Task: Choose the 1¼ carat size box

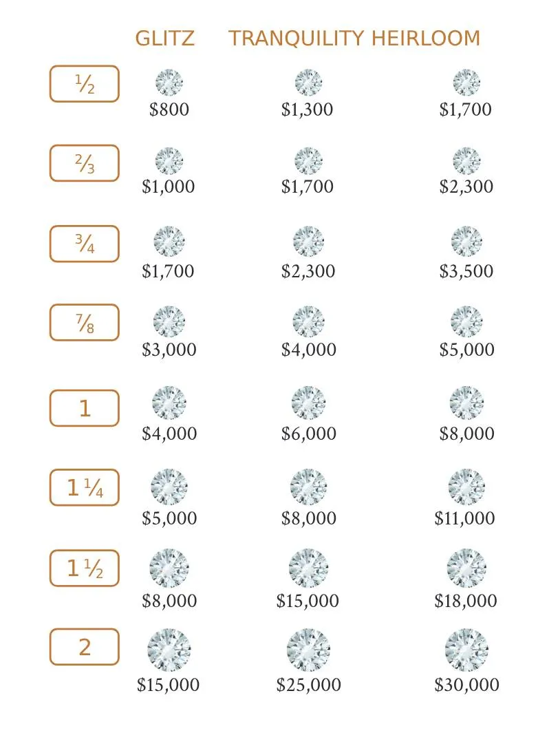Action: (x=85, y=487)
